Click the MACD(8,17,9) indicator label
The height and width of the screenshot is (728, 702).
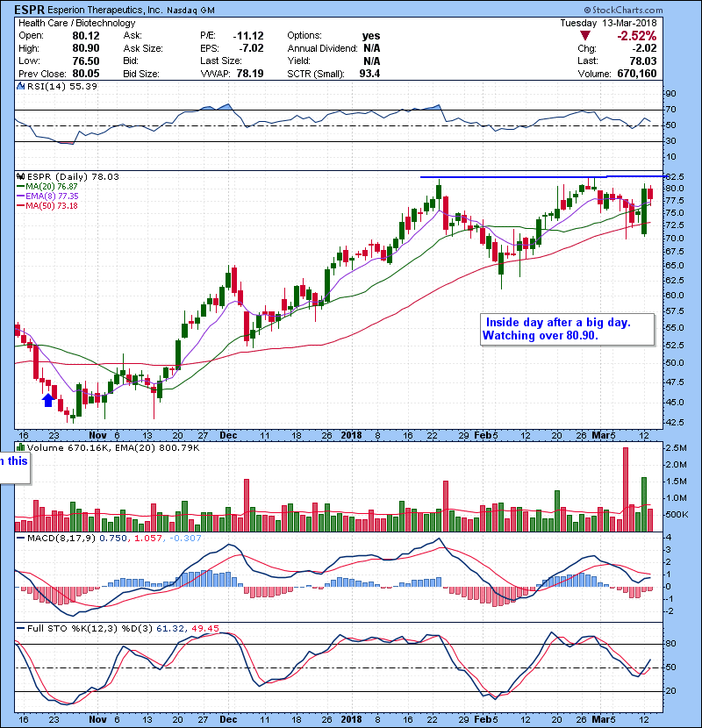(x=61, y=538)
